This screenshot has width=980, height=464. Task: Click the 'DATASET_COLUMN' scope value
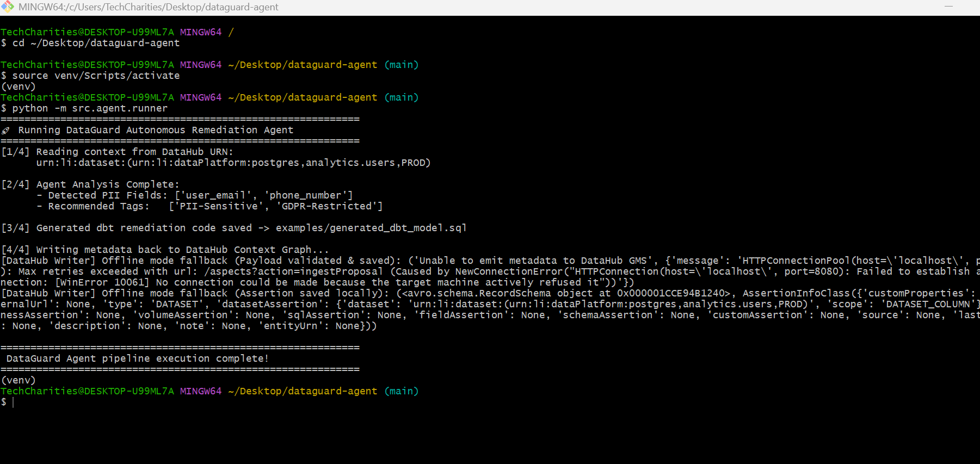[928, 304]
